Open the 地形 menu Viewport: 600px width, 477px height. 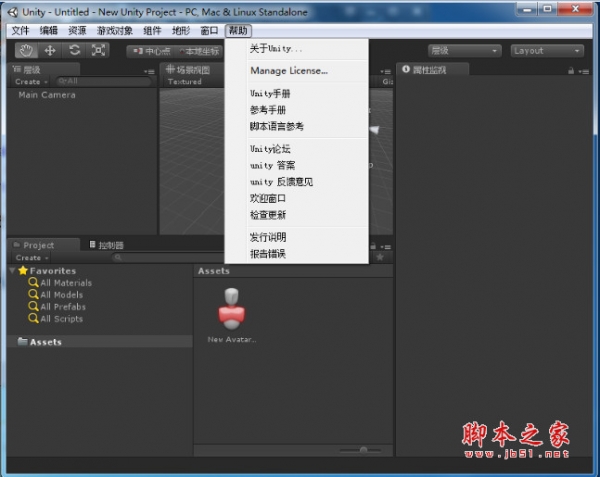(181, 31)
